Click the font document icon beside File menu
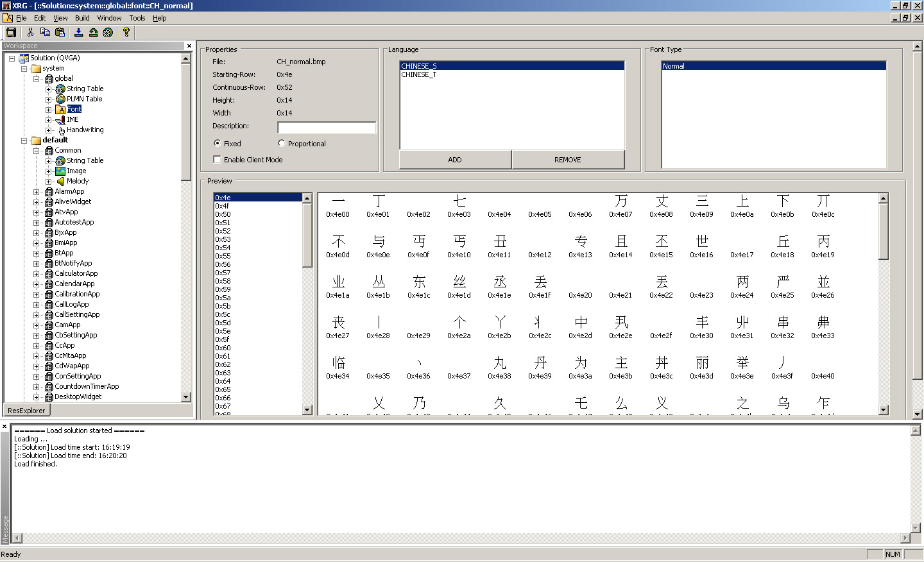The image size is (924, 562). coord(8,18)
